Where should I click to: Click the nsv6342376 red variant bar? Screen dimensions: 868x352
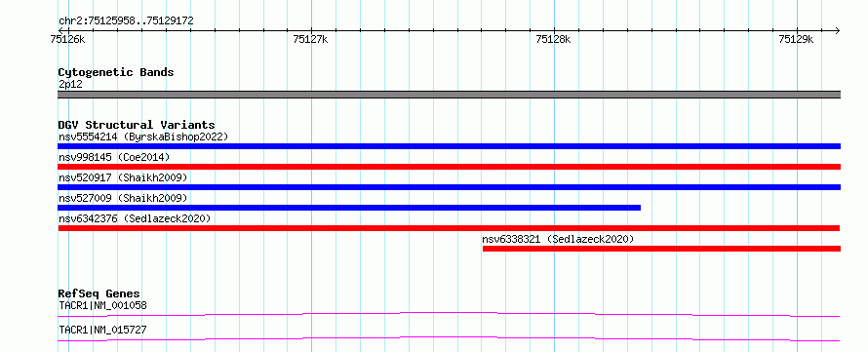449,228
